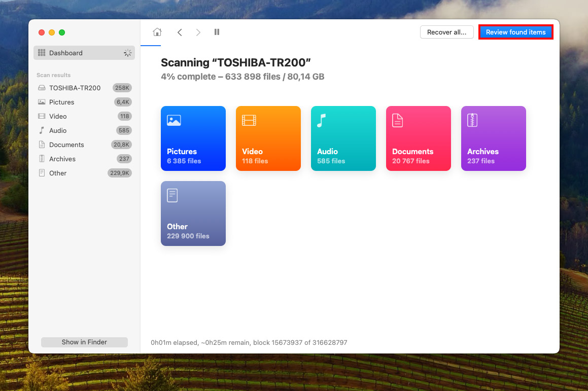Open the orange Video tile
Viewport: 588px width, 391px height.
(268, 138)
